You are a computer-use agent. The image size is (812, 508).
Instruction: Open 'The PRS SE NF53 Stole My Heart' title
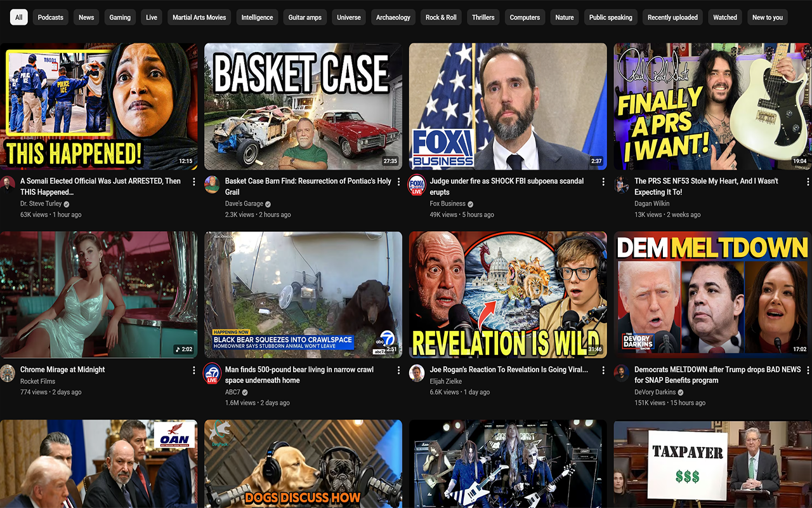coord(706,187)
